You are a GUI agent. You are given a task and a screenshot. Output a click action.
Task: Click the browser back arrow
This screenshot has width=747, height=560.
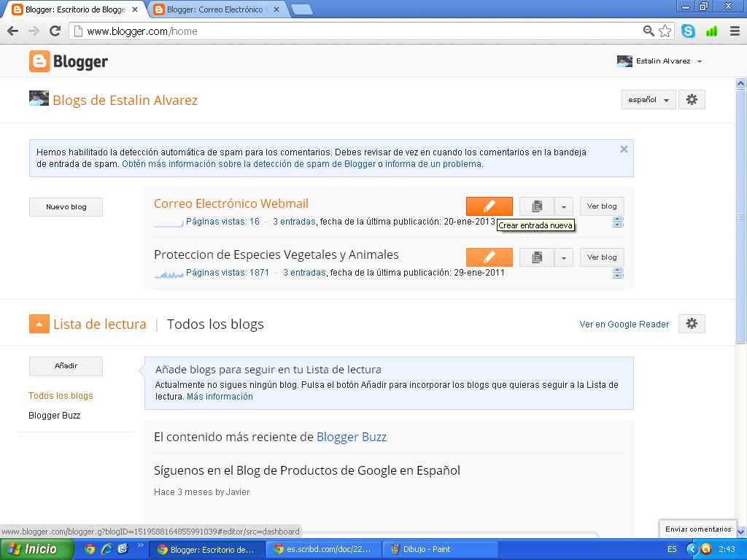coord(13,31)
